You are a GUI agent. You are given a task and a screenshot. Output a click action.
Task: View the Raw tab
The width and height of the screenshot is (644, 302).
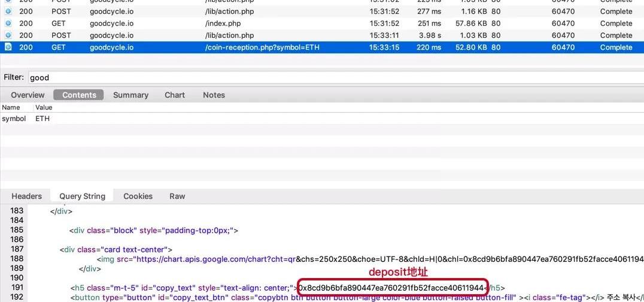pyautogui.click(x=177, y=196)
